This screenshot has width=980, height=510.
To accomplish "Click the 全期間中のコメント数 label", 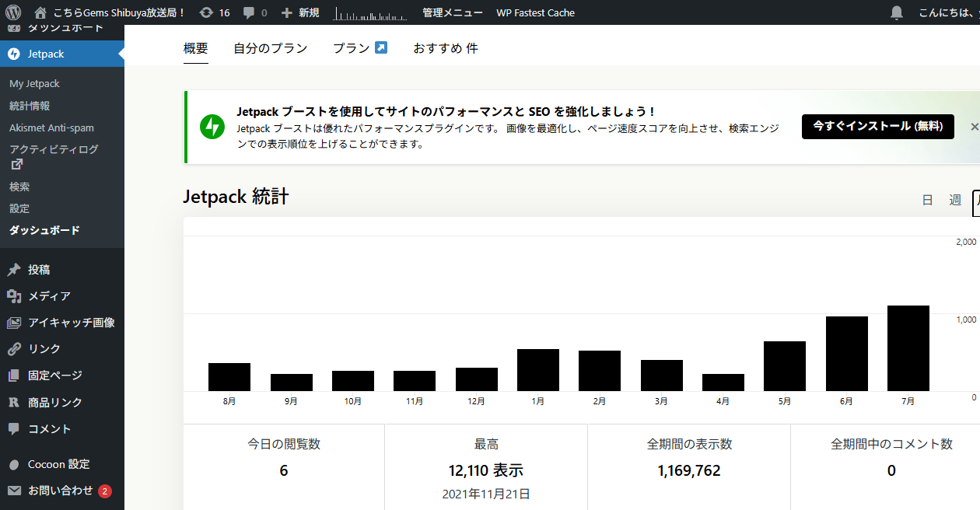I will pos(891,444).
